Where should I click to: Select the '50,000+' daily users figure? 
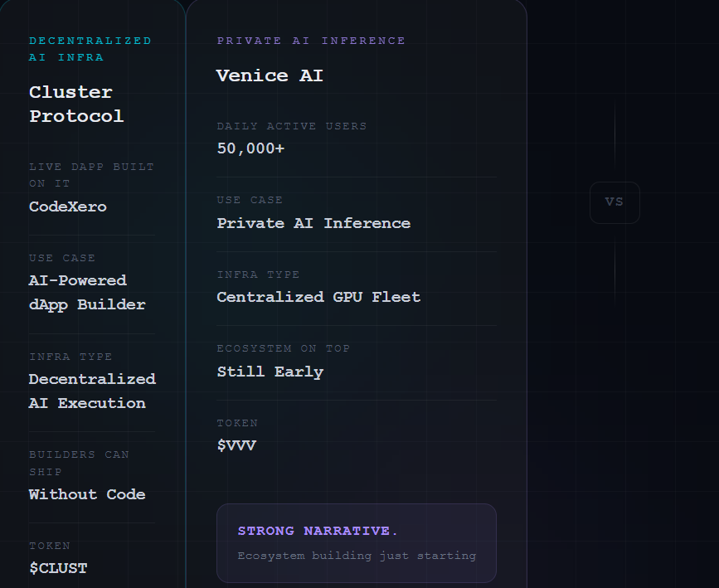click(x=250, y=148)
